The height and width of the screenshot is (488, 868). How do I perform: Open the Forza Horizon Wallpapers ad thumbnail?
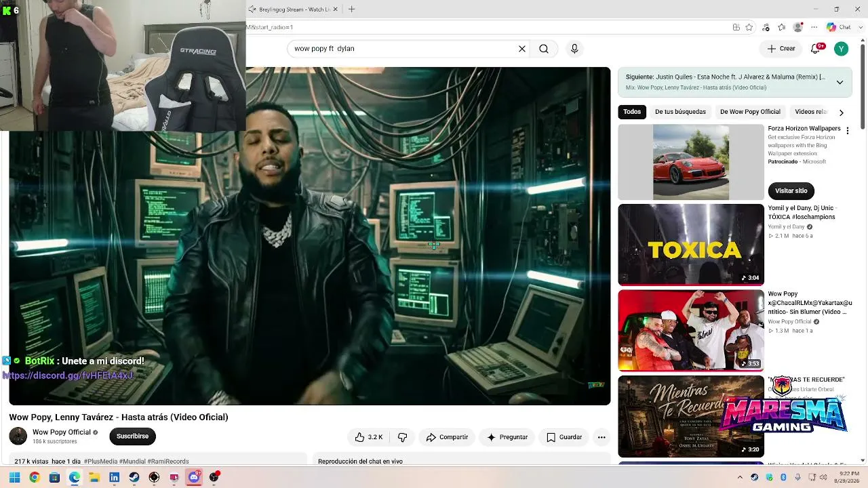coord(691,162)
